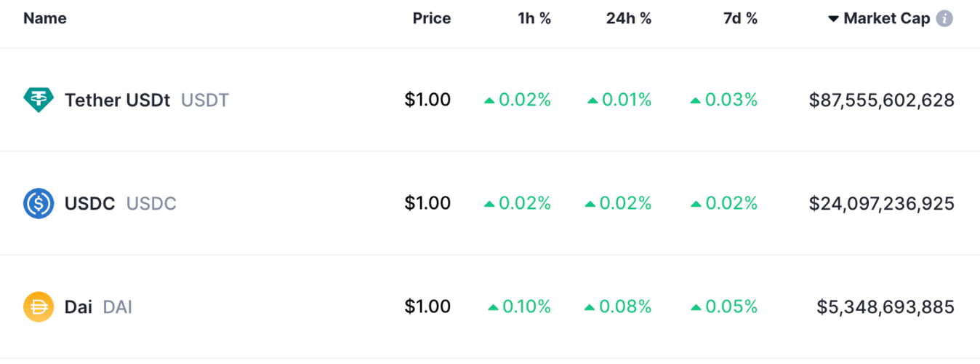Click the Tether USDt coin logo
Screen dimensions: 980x364
(x=39, y=100)
